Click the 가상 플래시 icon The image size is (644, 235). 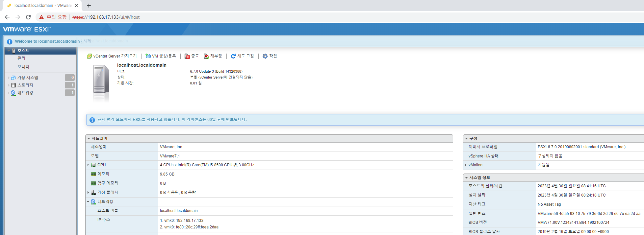93,193
